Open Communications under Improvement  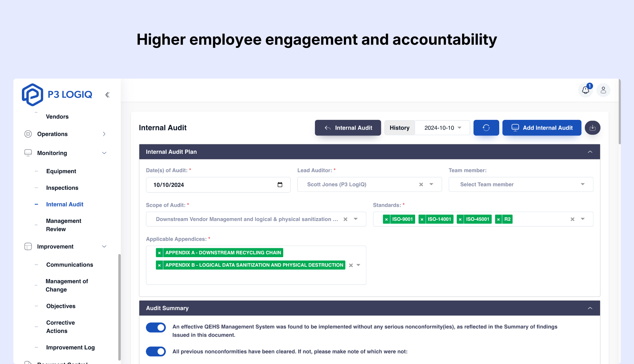[x=69, y=265]
